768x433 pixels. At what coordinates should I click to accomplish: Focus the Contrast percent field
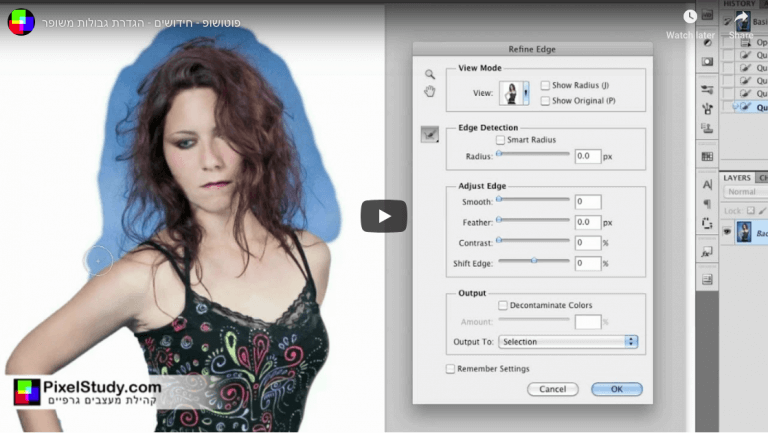(588, 243)
